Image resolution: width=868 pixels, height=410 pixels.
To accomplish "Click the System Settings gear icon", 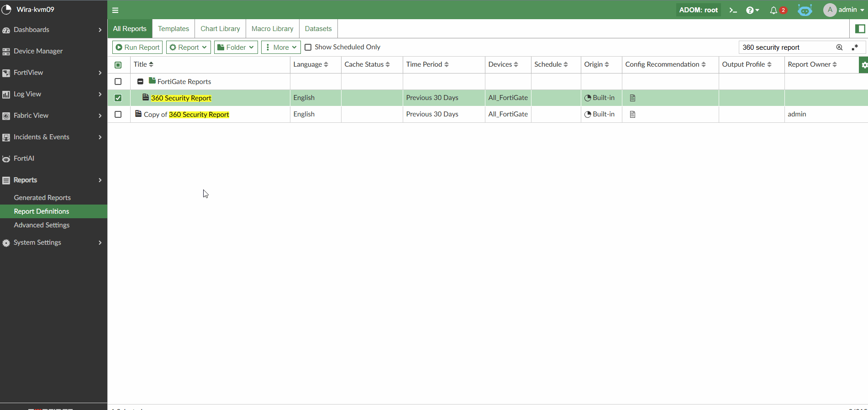I will pos(6,243).
